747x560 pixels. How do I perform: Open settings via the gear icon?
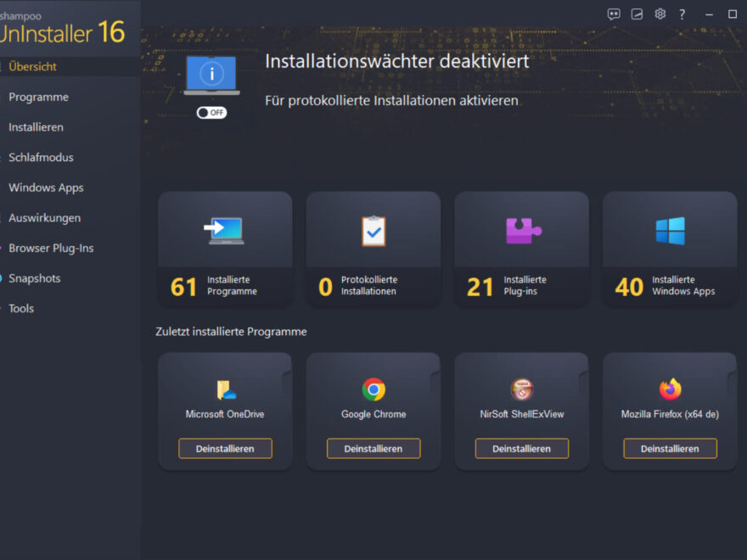tap(660, 14)
